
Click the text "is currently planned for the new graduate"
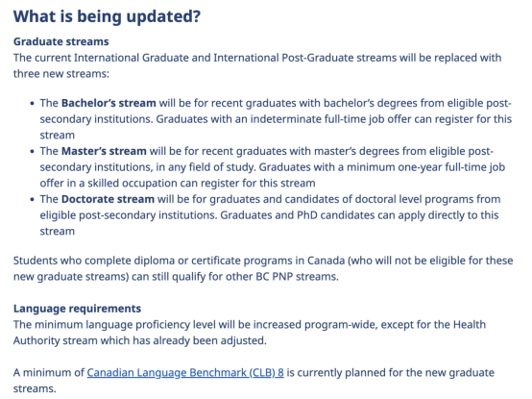(x=391, y=373)
